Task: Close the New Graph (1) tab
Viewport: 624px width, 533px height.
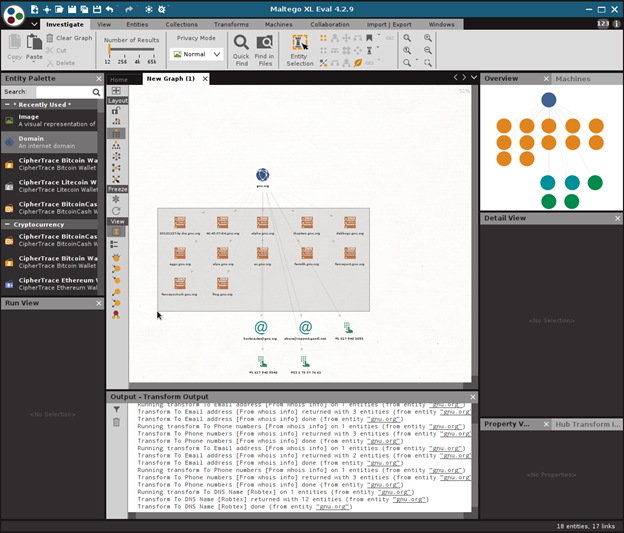Action: point(205,79)
